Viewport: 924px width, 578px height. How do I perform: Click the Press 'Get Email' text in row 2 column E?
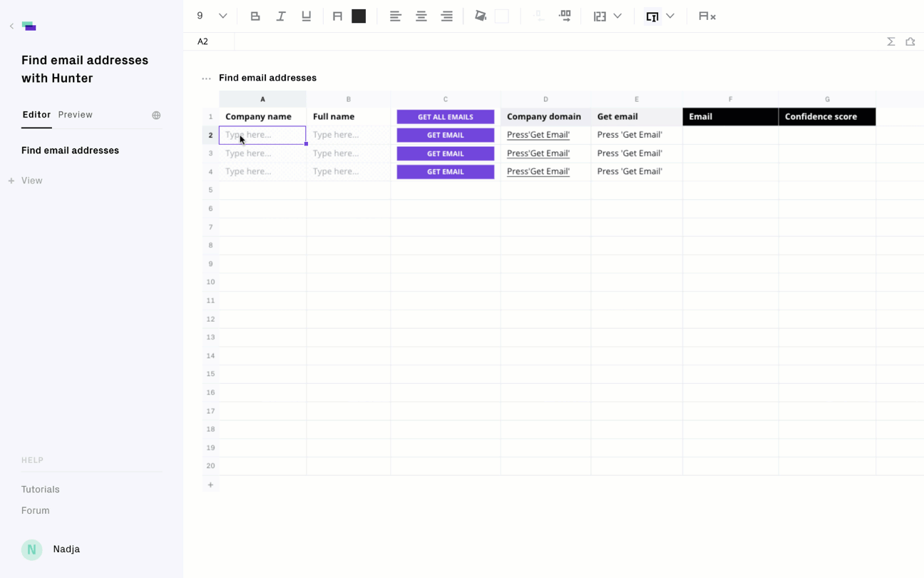(x=630, y=135)
